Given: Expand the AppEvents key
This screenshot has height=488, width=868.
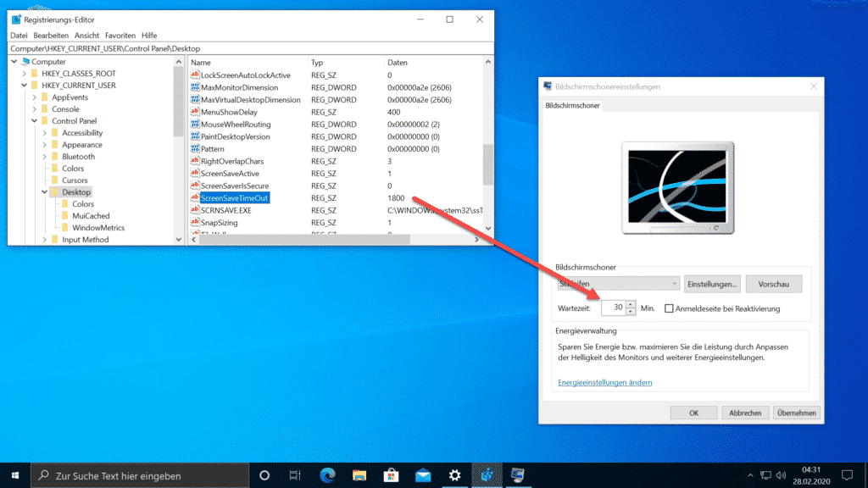Looking at the screenshot, I should coord(34,97).
